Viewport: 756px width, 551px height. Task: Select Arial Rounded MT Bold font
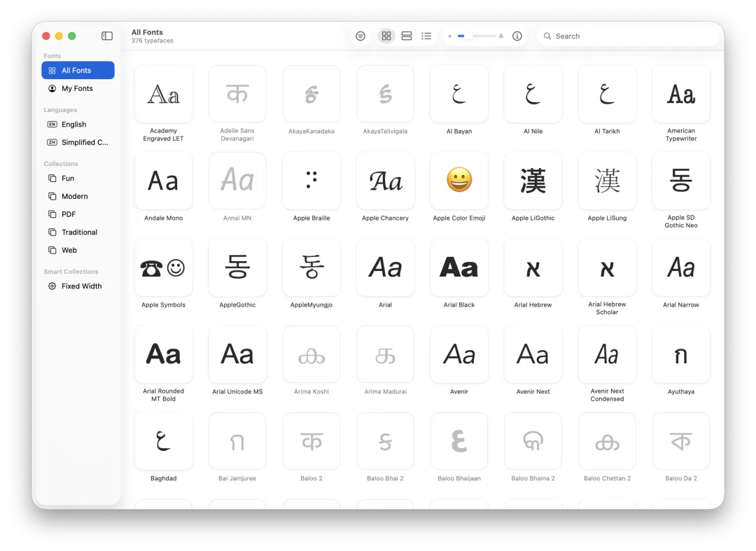click(163, 355)
